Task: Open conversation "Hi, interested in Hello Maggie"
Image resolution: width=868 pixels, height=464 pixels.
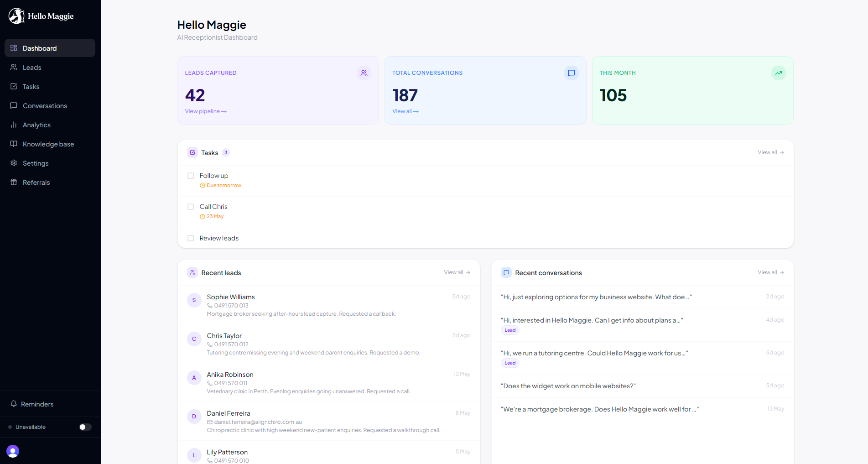Action: (643, 325)
